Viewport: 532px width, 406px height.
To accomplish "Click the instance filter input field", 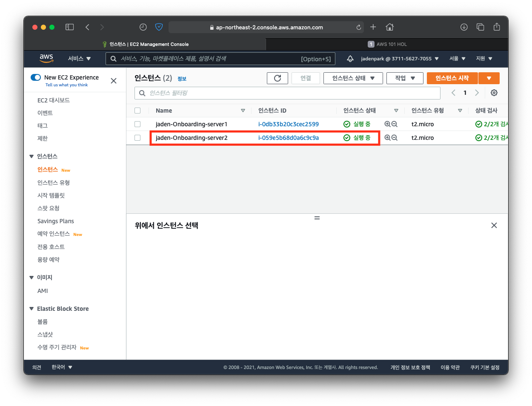I will [287, 93].
